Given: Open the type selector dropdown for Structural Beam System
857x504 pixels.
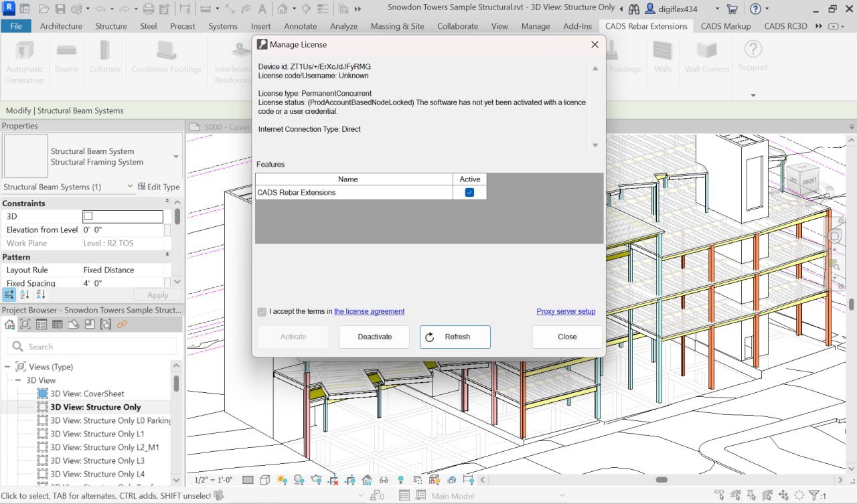Looking at the screenshot, I should [176, 157].
